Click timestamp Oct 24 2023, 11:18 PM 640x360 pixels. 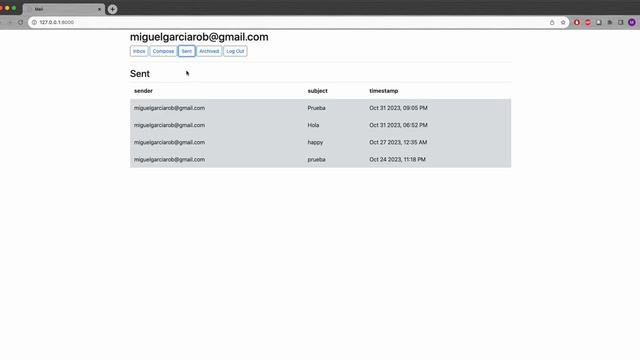[x=397, y=160]
